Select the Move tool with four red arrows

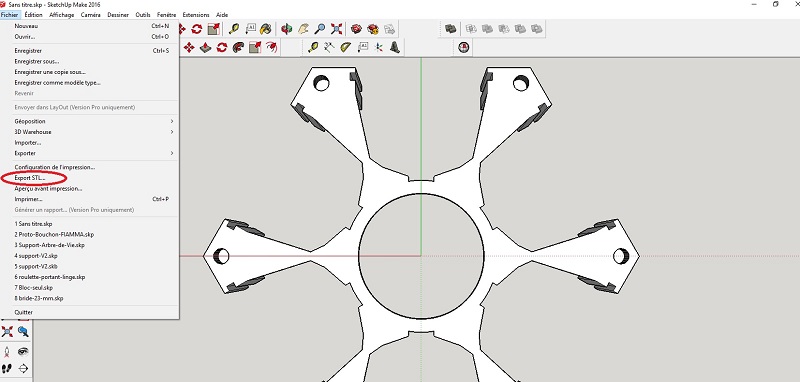[x=189, y=47]
